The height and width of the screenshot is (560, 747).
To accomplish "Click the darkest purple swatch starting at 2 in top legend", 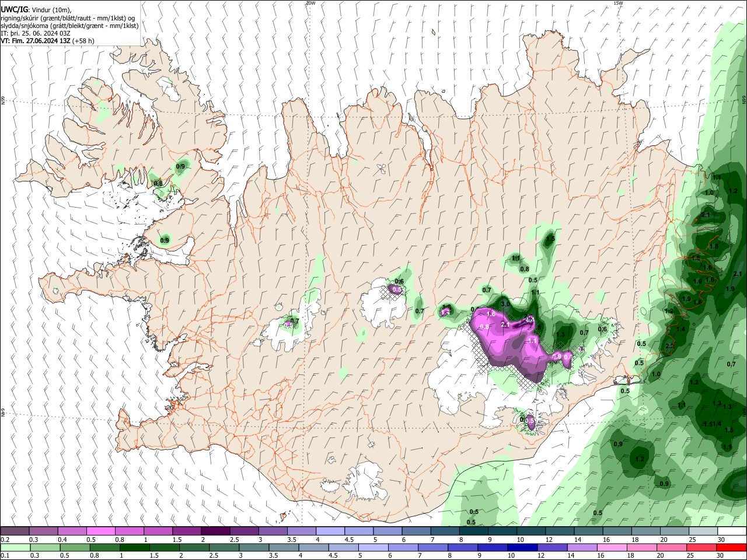I will (215, 531).
